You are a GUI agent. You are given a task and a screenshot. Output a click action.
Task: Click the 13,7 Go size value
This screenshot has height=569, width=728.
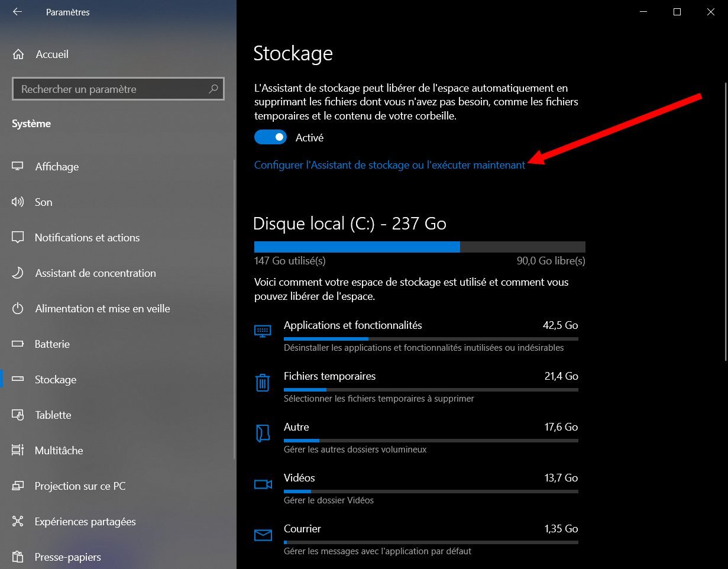[x=561, y=478]
